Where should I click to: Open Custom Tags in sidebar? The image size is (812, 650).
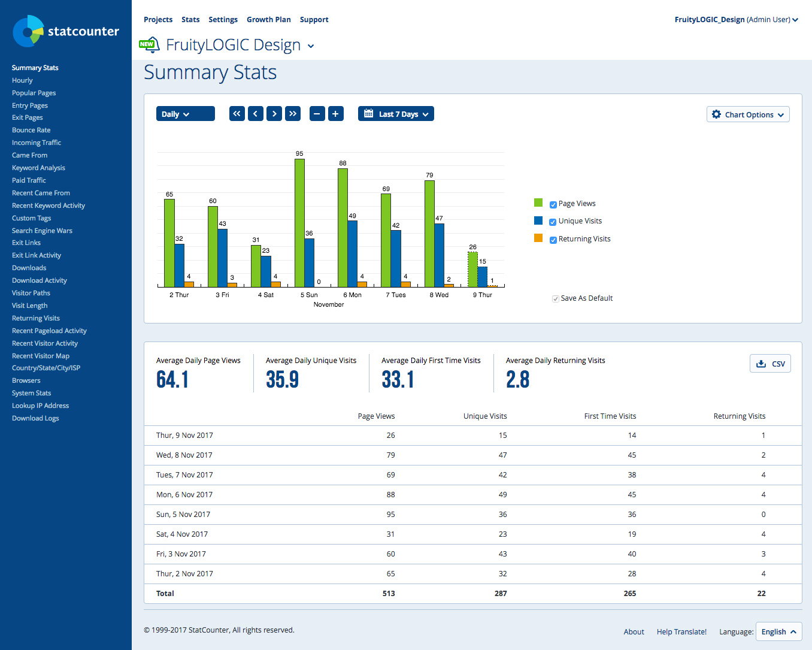pyautogui.click(x=31, y=218)
